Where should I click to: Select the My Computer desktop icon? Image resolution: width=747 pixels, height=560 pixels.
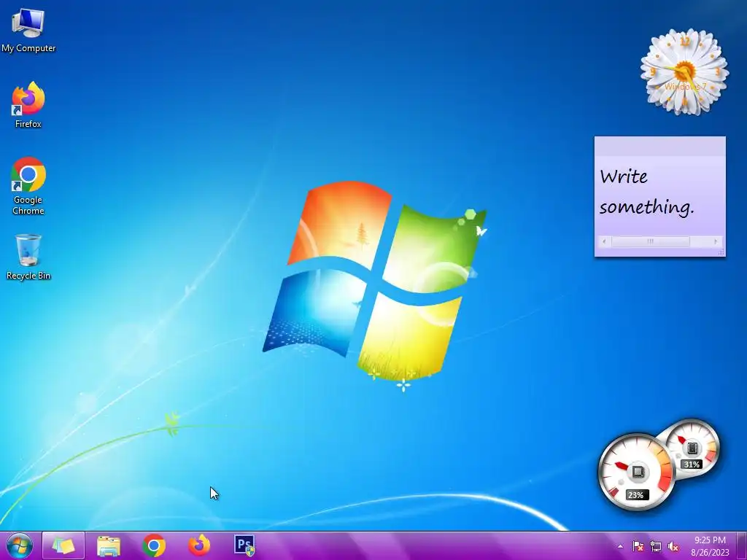coord(28,31)
